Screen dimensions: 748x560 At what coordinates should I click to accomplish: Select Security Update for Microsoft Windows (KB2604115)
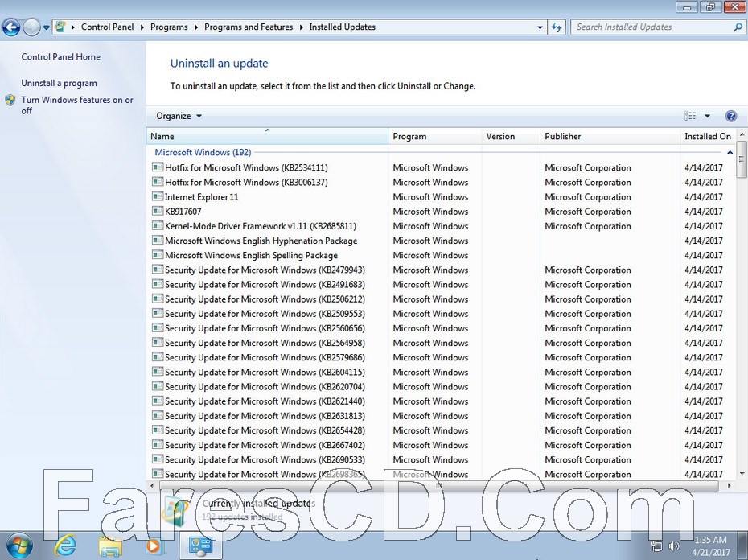point(265,372)
